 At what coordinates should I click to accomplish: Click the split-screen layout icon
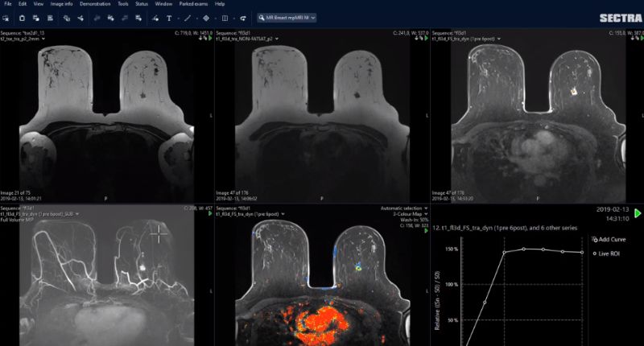(x=225, y=18)
